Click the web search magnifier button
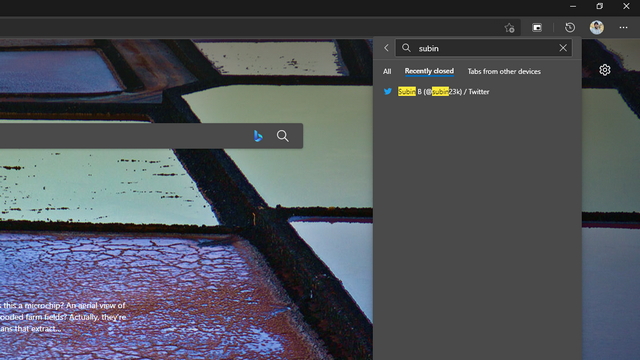 point(282,136)
